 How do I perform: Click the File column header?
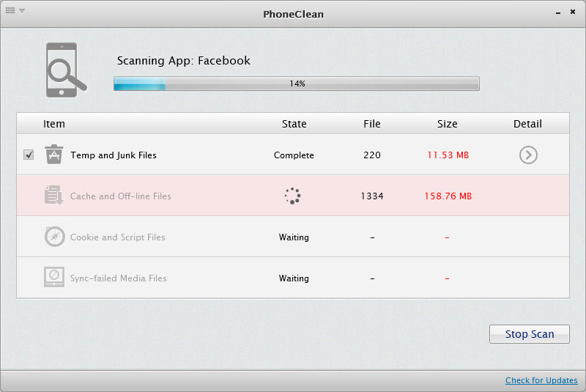[372, 124]
